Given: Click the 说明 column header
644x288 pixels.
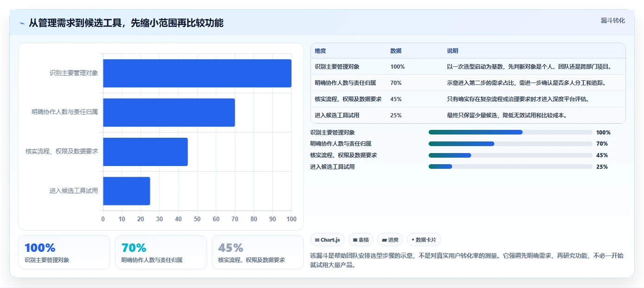Looking at the screenshot, I should pos(453,51).
